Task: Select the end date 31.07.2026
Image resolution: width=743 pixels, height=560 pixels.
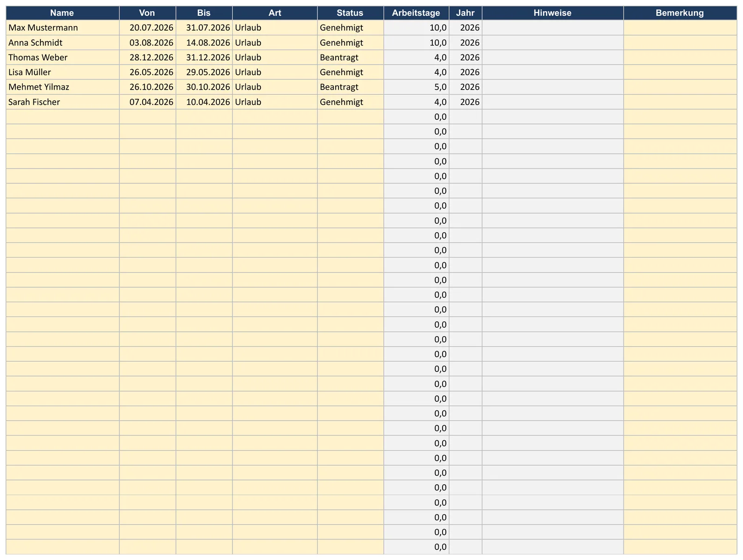Action: pyautogui.click(x=204, y=28)
